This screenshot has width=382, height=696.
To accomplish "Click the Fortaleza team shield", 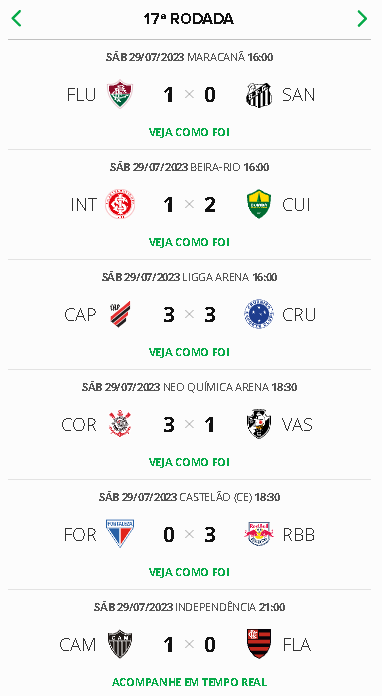I will tap(120, 534).
